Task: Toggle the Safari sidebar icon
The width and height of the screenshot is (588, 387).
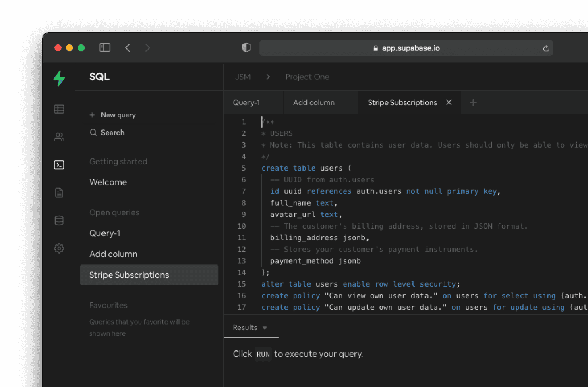Action: pyautogui.click(x=105, y=48)
